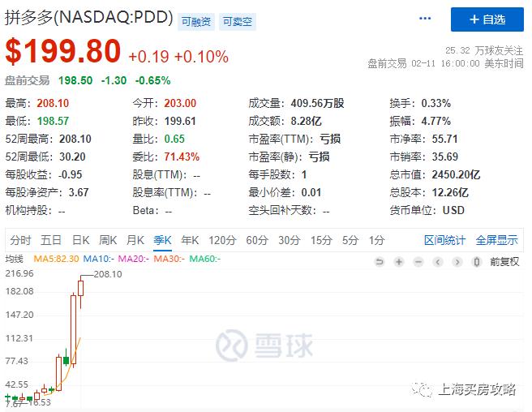Open the 前复权 adjustment dropdown
This screenshot has height=412, width=532.
click(x=504, y=262)
